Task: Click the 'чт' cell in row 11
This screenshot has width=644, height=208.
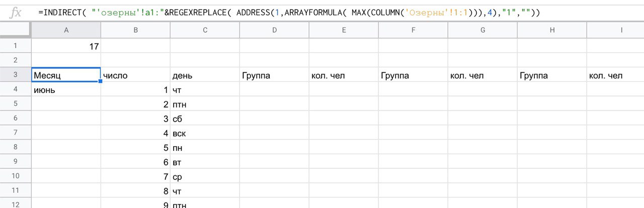Action: pyautogui.click(x=205, y=191)
